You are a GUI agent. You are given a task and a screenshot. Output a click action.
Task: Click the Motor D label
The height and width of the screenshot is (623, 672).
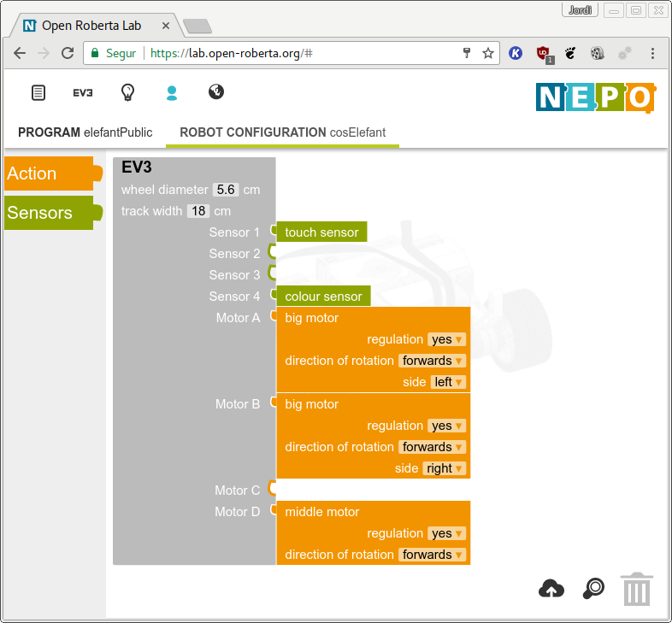tap(237, 512)
